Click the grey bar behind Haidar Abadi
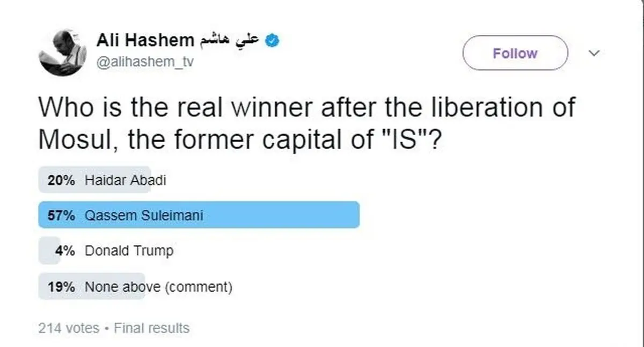This screenshot has height=347, width=644. [94, 180]
